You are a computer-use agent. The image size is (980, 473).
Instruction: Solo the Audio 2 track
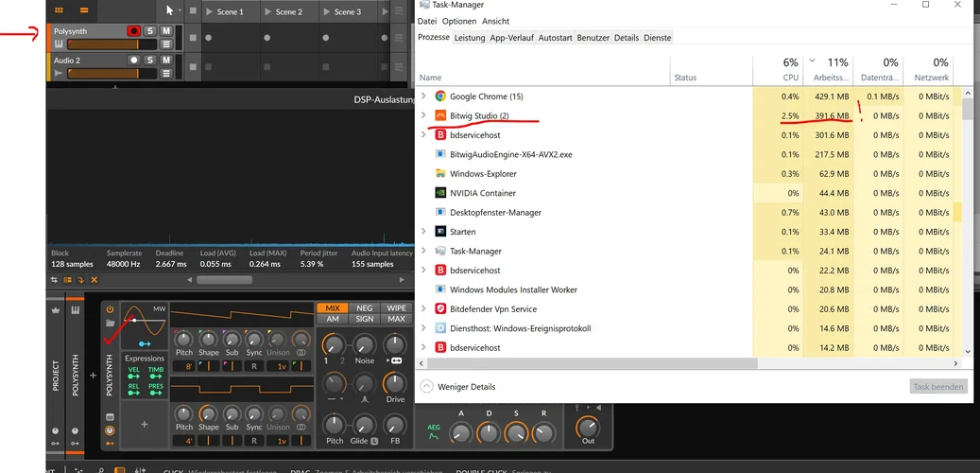[x=150, y=60]
